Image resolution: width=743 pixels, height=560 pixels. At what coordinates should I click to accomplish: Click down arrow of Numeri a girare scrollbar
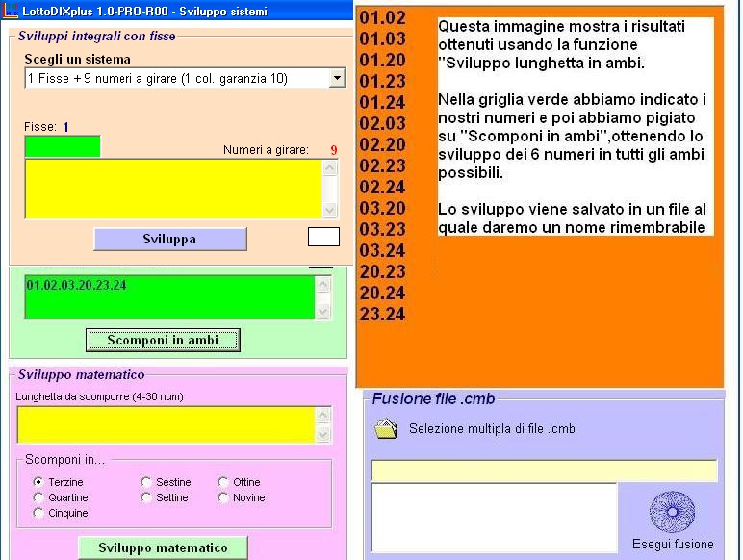coord(330,210)
